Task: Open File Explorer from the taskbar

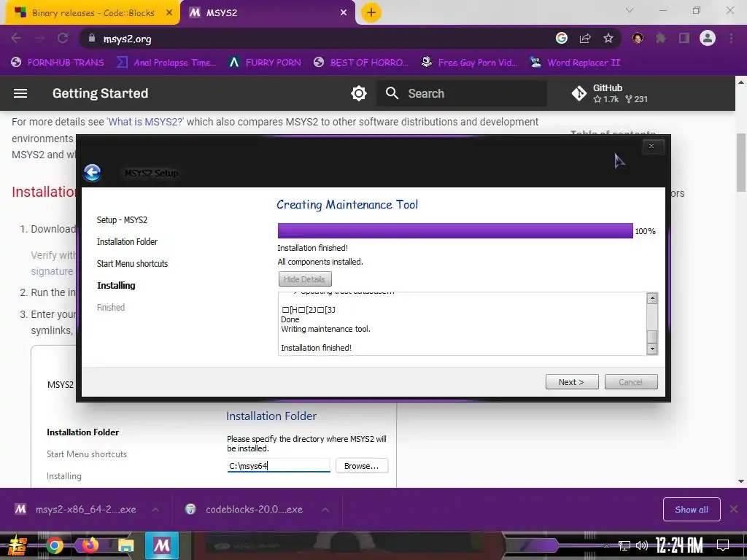Action: tap(125, 545)
